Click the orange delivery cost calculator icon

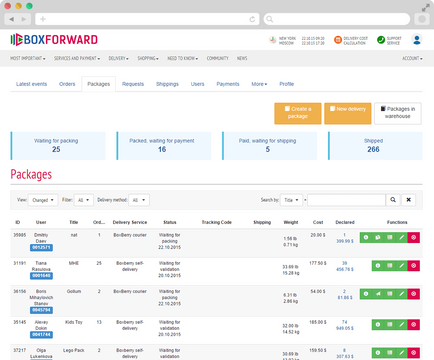click(x=338, y=40)
